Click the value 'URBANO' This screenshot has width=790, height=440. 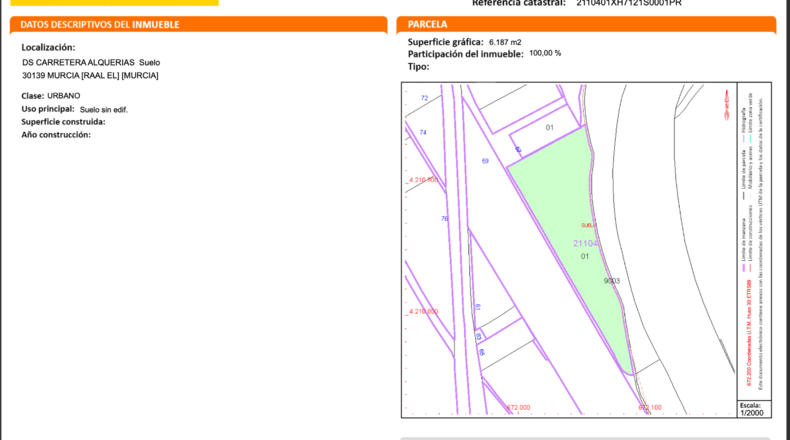coord(63,96)
